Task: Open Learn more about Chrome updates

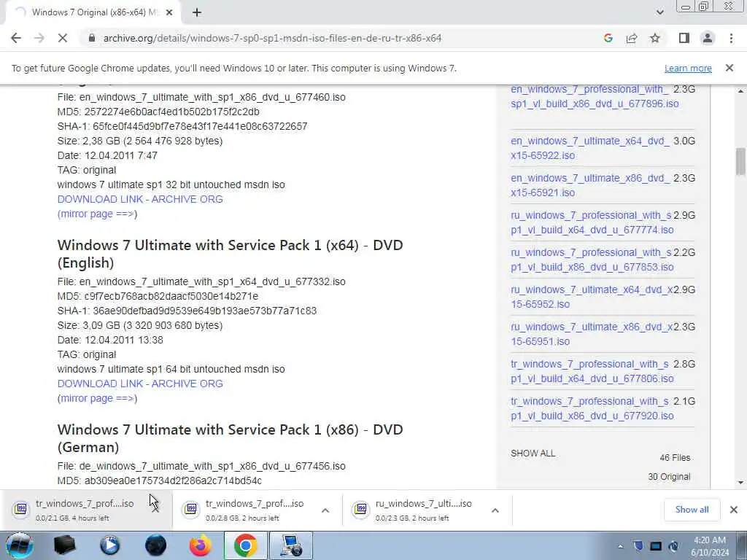Action: [688, 68]
